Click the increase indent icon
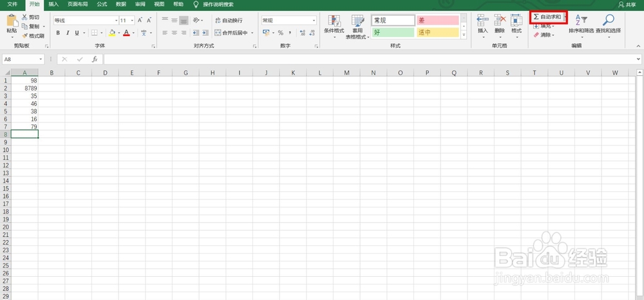Viewport: 644px width, 300px height. tap(205, 33)
